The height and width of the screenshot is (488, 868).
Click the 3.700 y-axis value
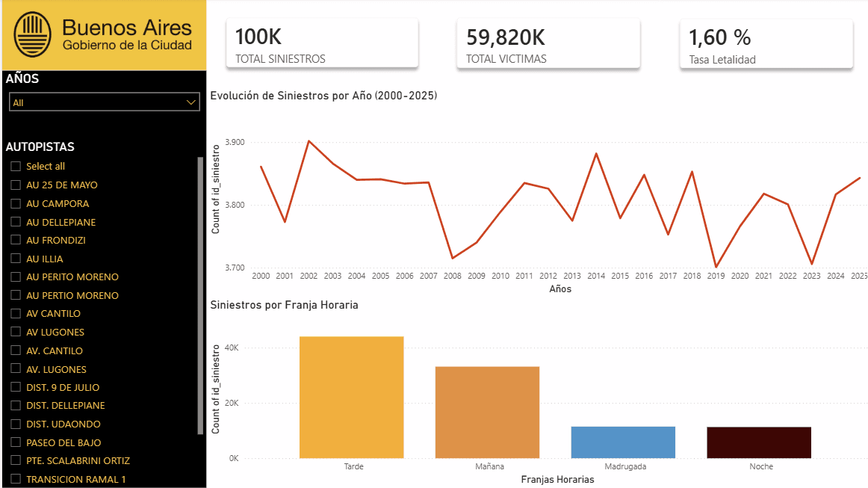(x=235, y=268)
